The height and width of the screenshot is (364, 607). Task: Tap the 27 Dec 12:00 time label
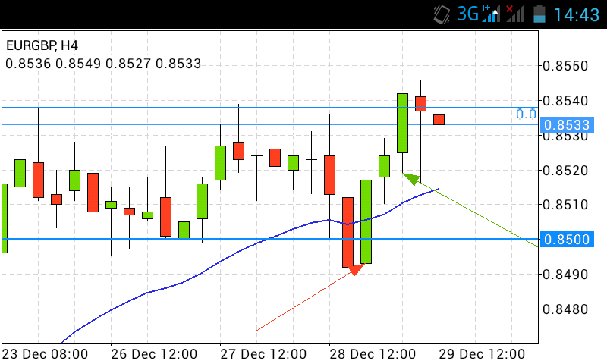pos(263,354)
